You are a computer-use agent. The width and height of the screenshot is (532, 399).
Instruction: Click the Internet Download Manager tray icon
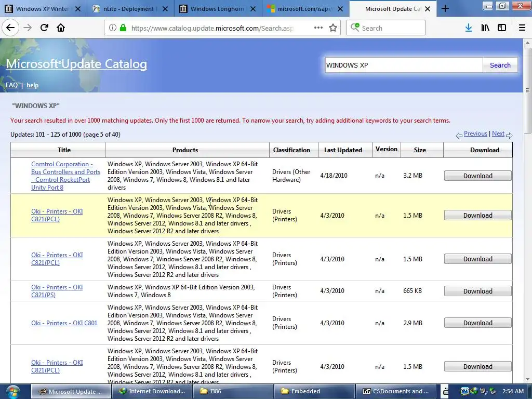[x=474, y=391]
